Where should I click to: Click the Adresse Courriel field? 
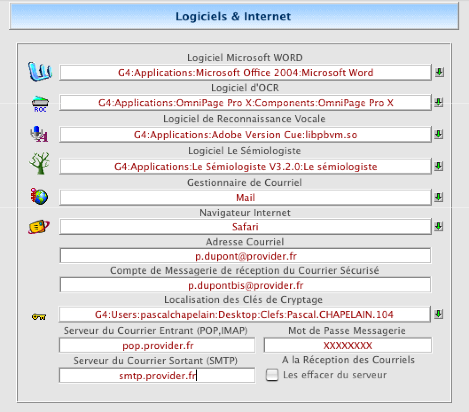click(x=245, y=256)
